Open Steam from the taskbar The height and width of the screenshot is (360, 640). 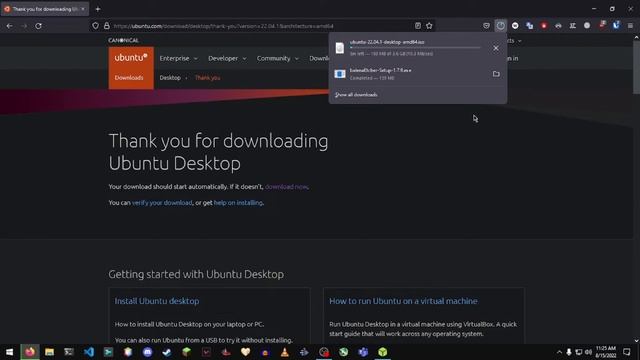(x=167, y=352)
